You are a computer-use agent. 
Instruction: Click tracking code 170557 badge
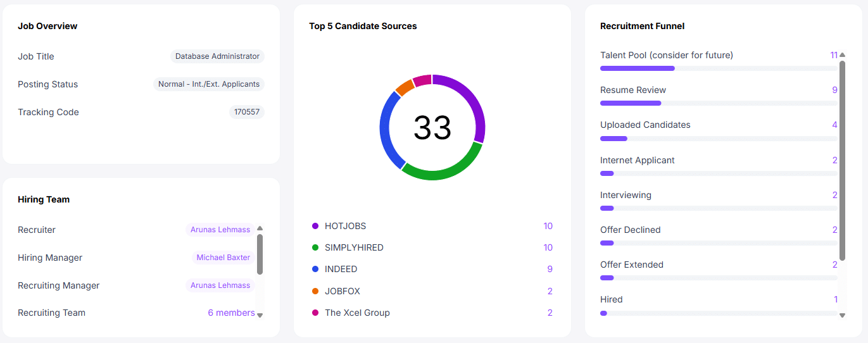tap(246, 112)
